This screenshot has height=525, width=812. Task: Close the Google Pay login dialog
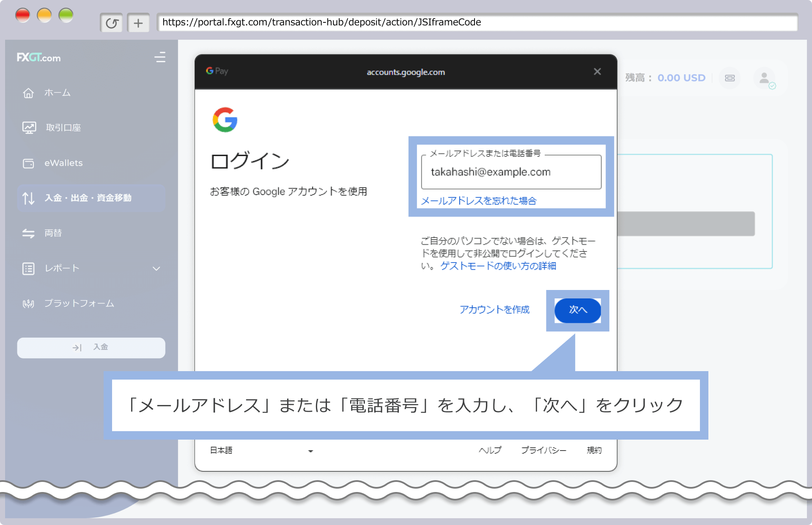[x=597, y=71]
